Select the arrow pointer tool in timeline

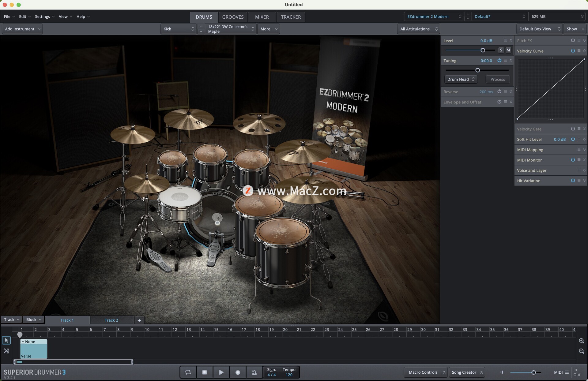click(x=6, y=340)
